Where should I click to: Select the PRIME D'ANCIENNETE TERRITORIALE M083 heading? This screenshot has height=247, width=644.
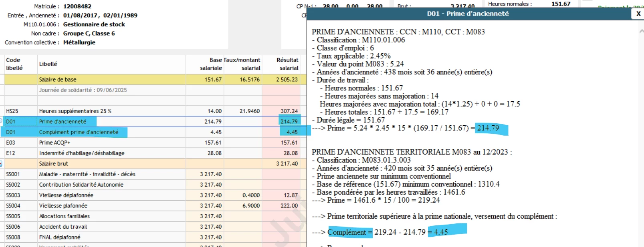(412, 152)
